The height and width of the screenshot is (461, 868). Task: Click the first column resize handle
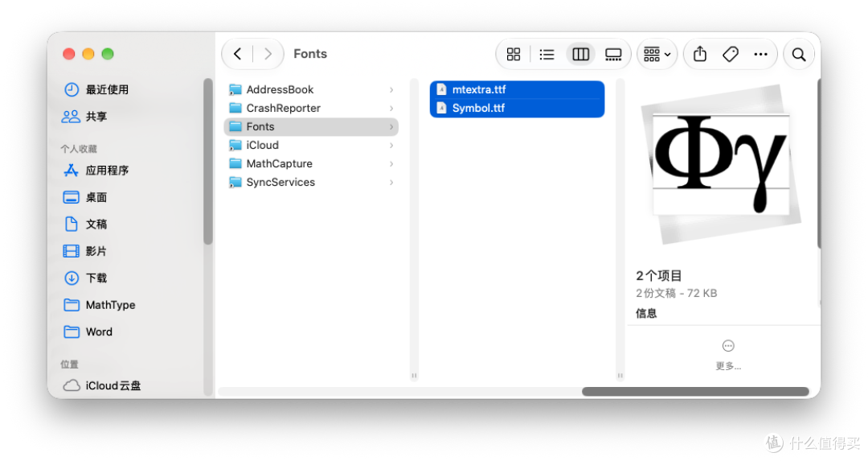(414, 376)
